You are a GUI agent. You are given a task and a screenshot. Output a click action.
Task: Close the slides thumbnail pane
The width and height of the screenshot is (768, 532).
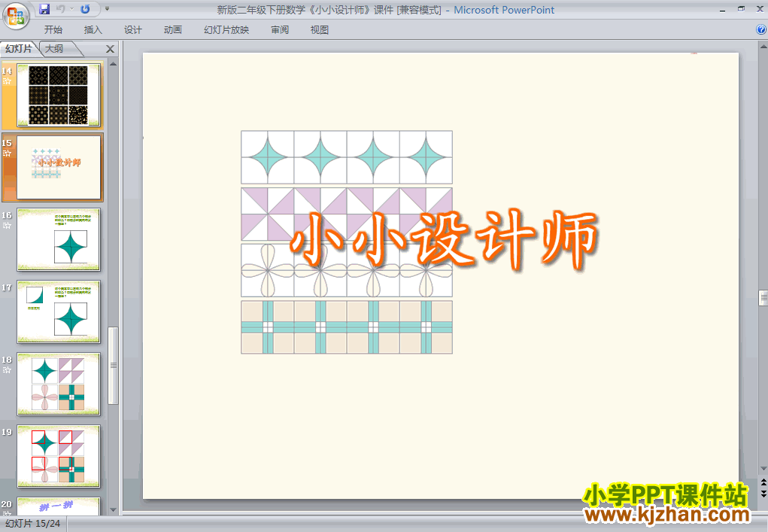click(111, 49)
